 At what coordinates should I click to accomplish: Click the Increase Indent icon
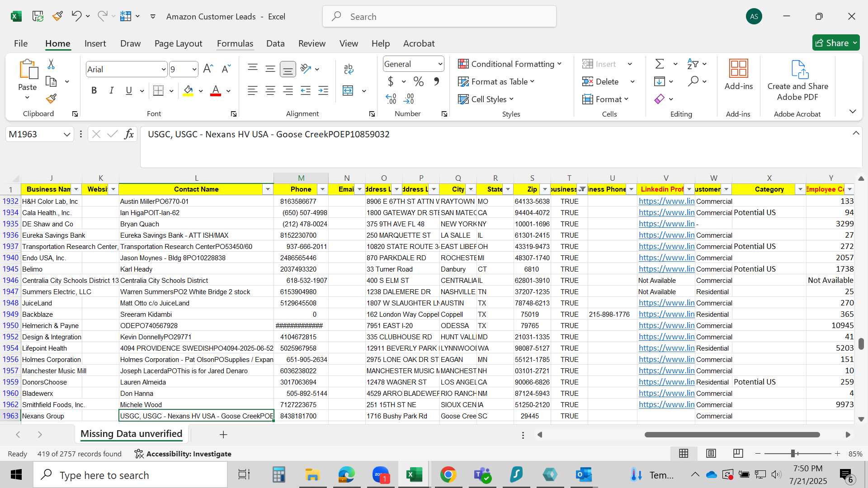click(323, 90)
